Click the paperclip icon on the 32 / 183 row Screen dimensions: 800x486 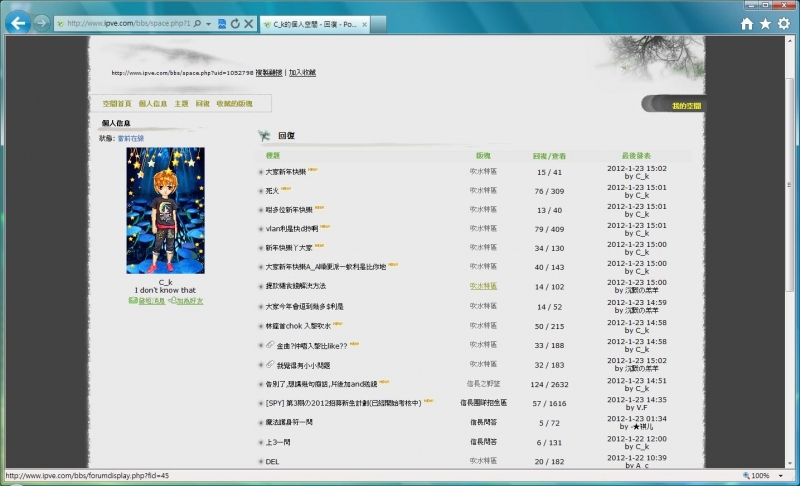[x=270, y=364]
